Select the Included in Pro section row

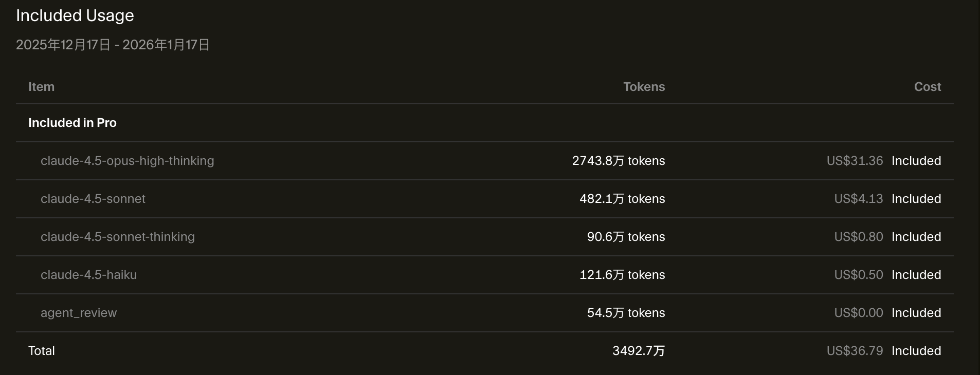pyautogui.click(x=72, y=123)
